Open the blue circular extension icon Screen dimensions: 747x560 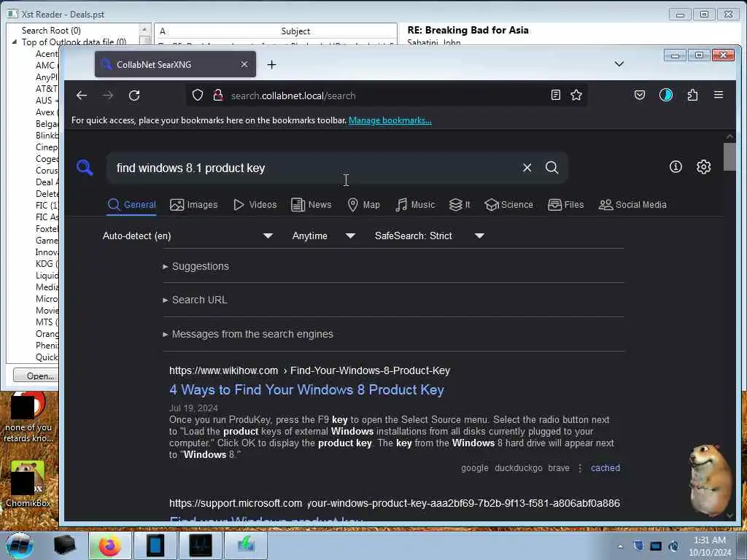(x=666, y=96)
